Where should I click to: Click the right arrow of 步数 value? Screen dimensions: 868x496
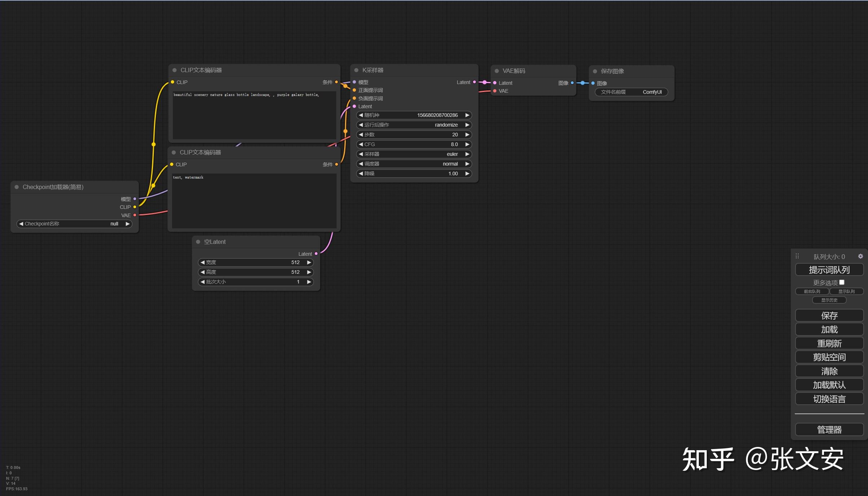coord(467,135)
